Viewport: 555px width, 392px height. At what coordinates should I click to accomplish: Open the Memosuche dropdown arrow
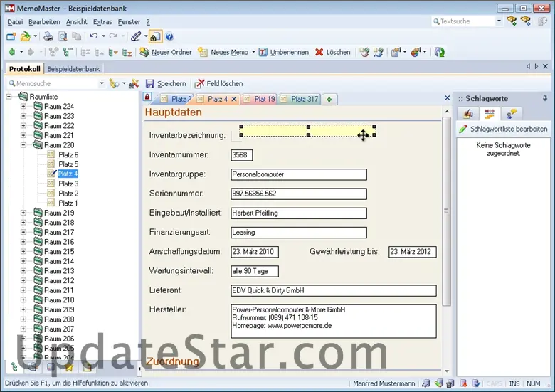pyautogui.click(x=102, y=84)
